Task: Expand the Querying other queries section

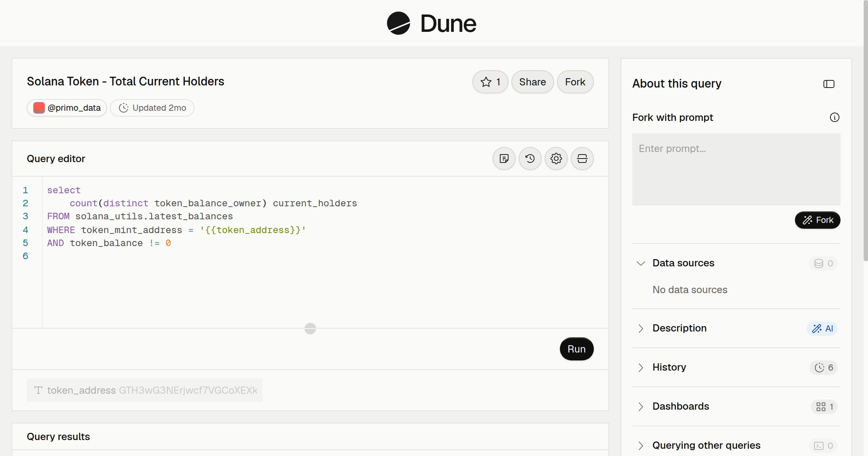Action: point(641,446)
